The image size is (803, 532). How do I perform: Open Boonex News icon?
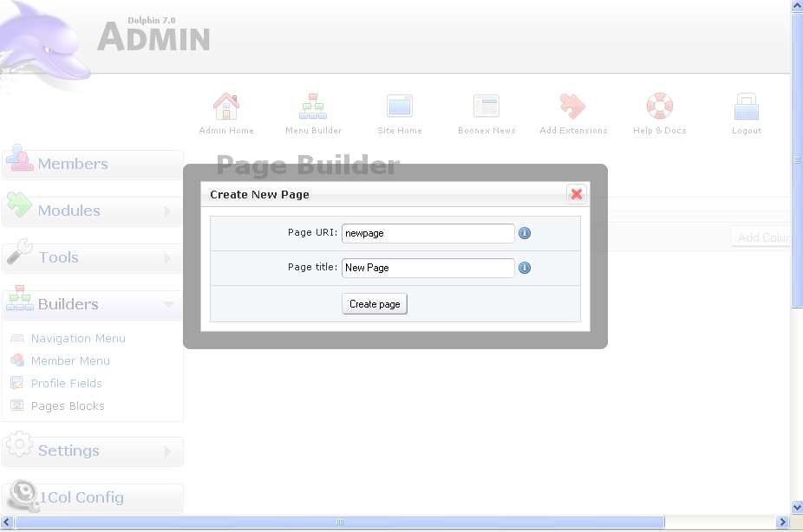coord(486,106)
